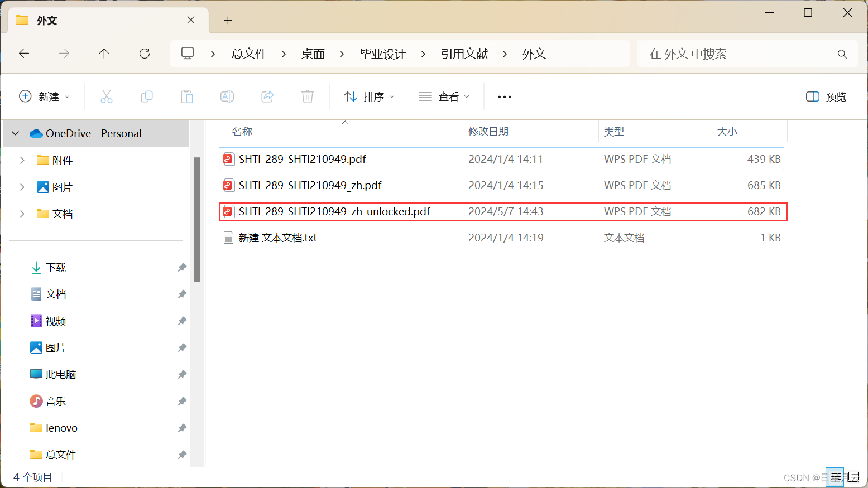Navigate to 毕业设计 in breadcrumb

383,54
